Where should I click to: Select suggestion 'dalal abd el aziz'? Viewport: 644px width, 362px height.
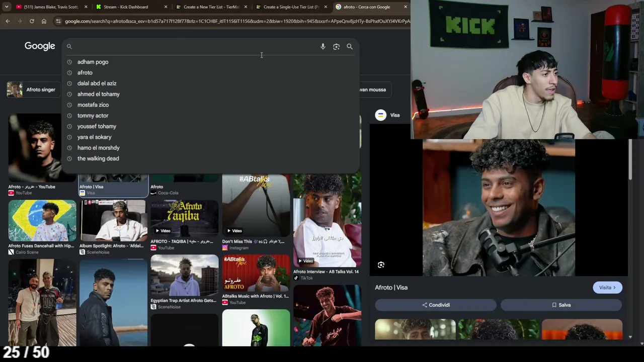pos(97,83)
